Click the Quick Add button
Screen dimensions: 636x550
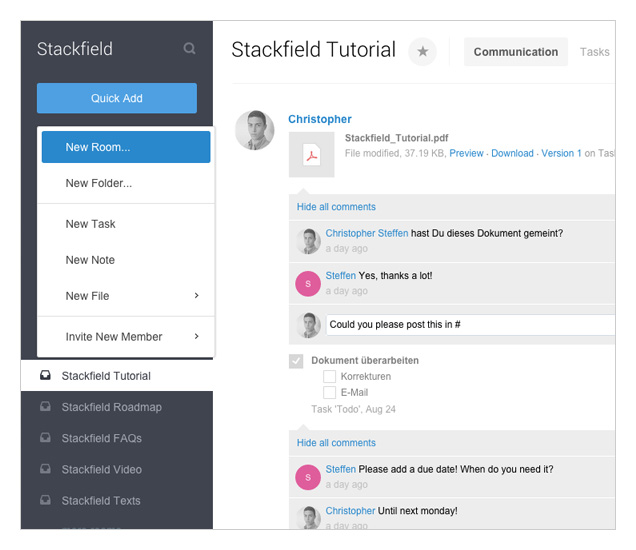117,98
